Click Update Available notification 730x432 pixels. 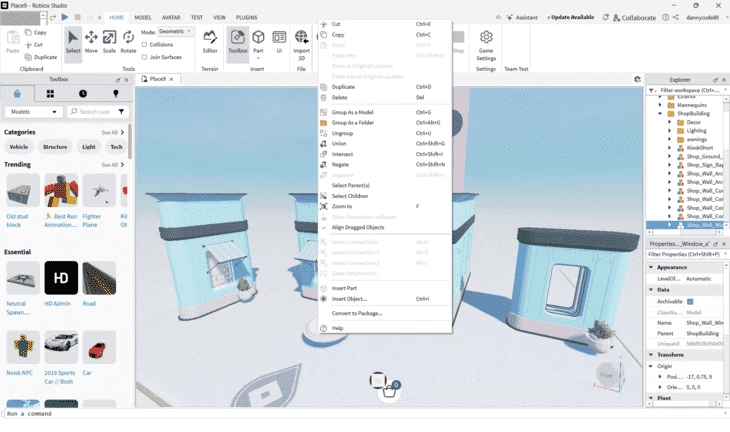571,17
